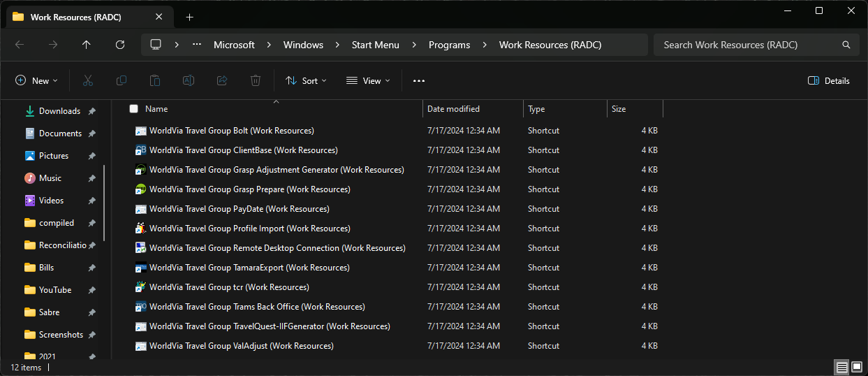Image resolution: width=868 pixels, height=376 pixels.
Task: Unpin the YouTube folder pin icon
Action: 92,290
